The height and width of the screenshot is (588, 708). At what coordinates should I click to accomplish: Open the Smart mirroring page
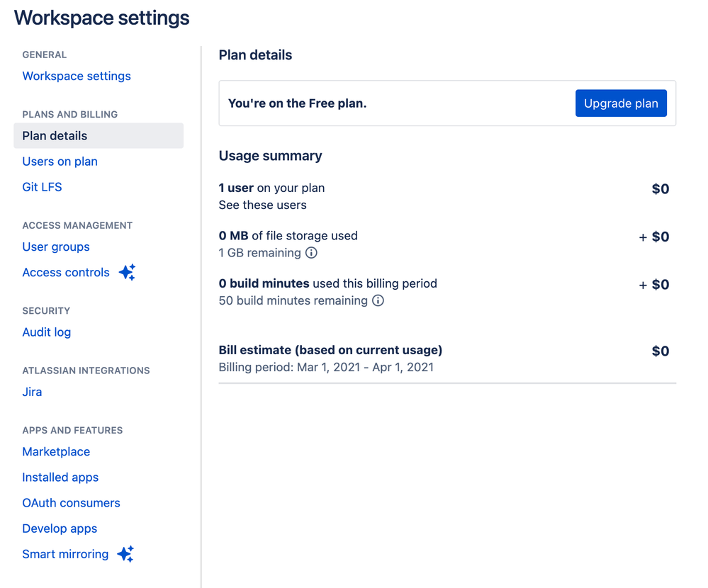[65, 554]
